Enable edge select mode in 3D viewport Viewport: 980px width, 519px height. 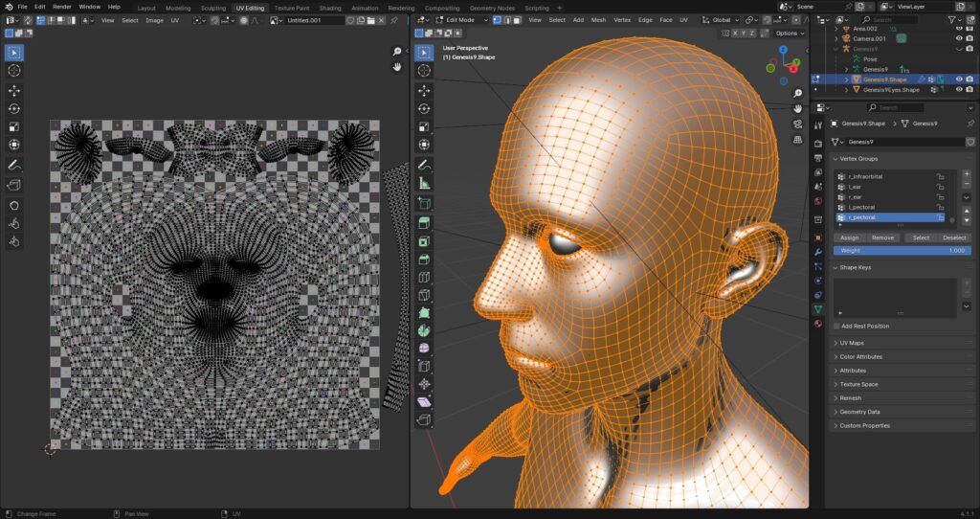(507, 20)
